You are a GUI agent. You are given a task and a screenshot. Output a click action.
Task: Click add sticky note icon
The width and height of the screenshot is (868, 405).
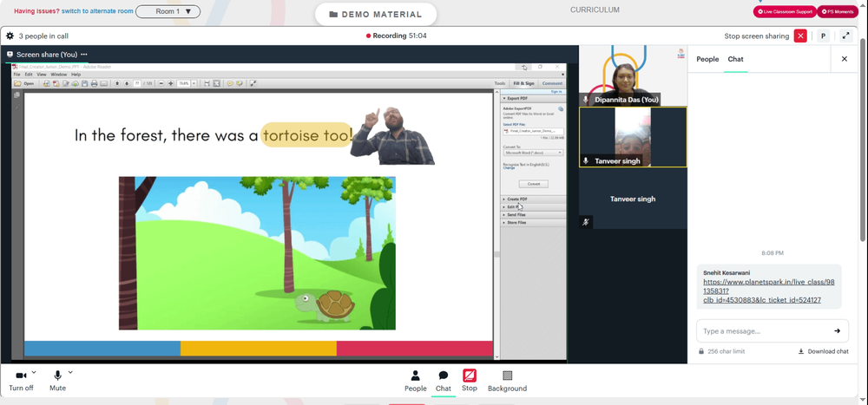click(x=230, y=83)
